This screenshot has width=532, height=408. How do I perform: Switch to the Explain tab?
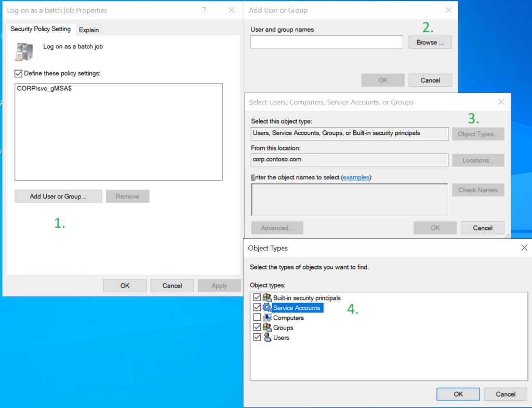click(89, 30)
